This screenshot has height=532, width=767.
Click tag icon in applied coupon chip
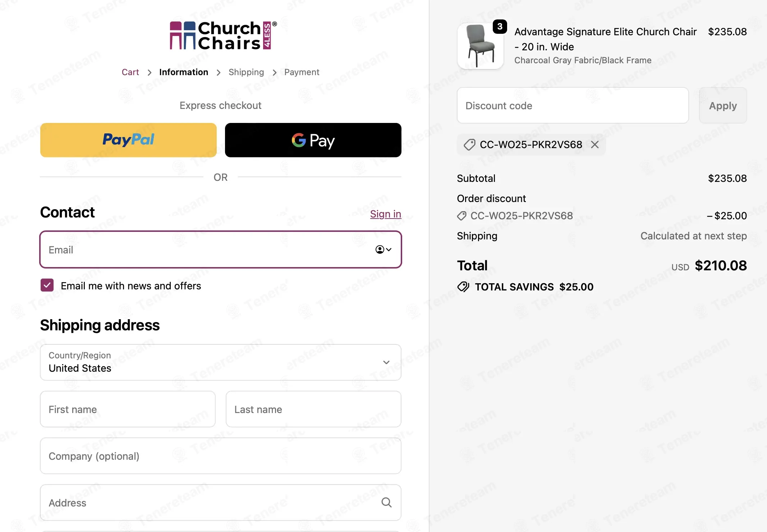[469, 145]
